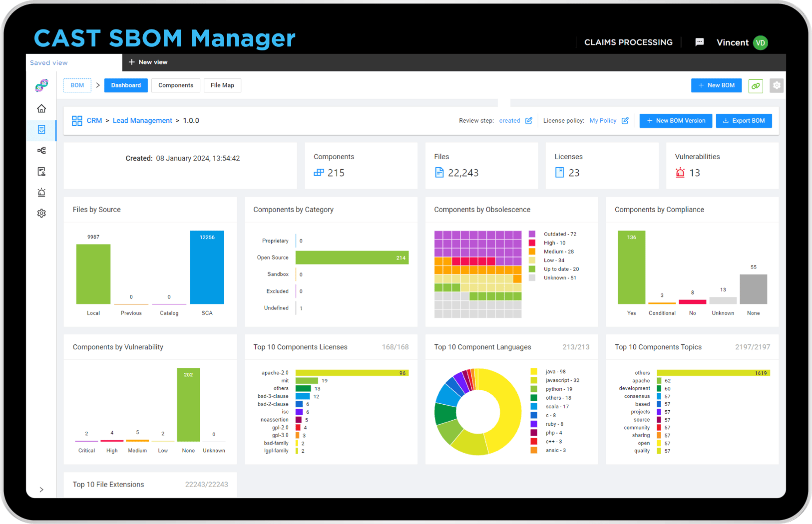Click the grid icon beside the CRM breadcrumb
Viewport: 812px width, 524px height.
coord(77,120)
